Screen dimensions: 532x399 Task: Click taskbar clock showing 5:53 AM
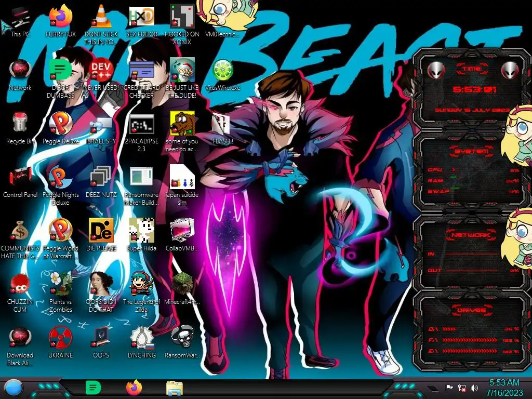(x=504, y=388)
